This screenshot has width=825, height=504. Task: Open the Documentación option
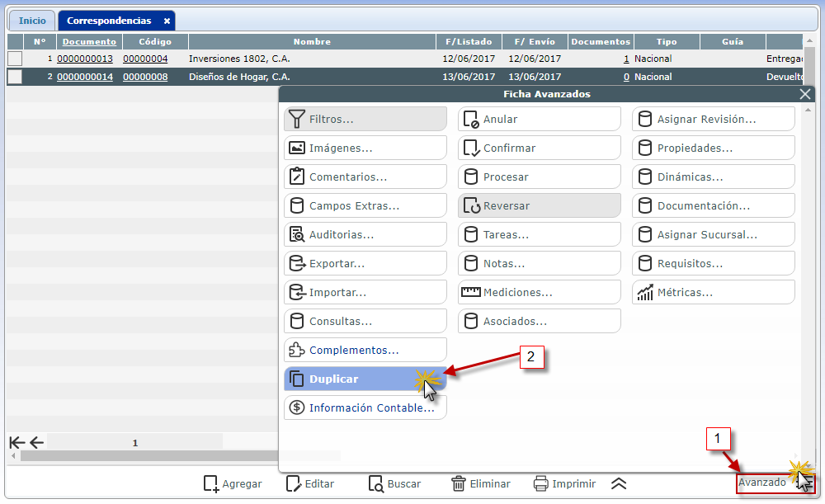[714, 205]
